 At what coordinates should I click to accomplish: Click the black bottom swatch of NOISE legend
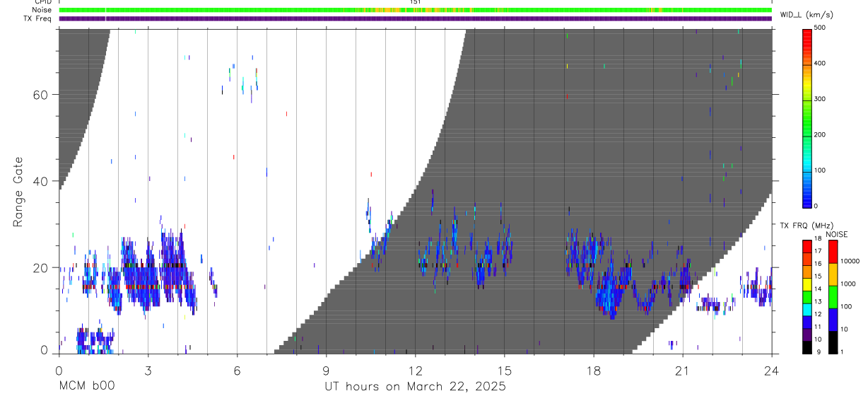833,342
